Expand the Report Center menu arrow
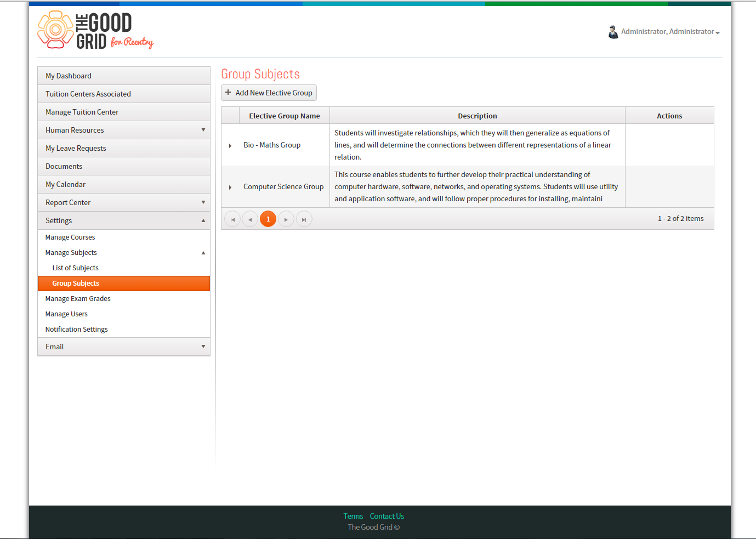Viewport: 756px width, 539px height. 203,202
